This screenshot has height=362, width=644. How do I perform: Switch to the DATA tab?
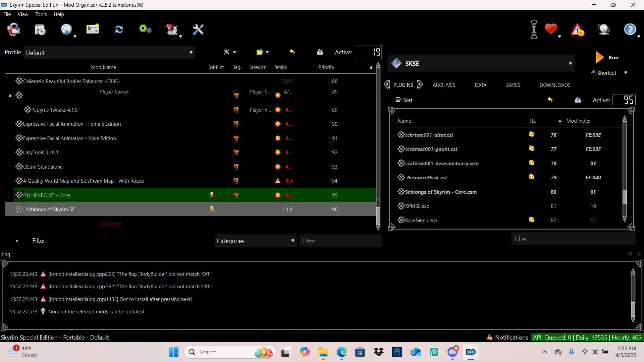click(480, 85)
